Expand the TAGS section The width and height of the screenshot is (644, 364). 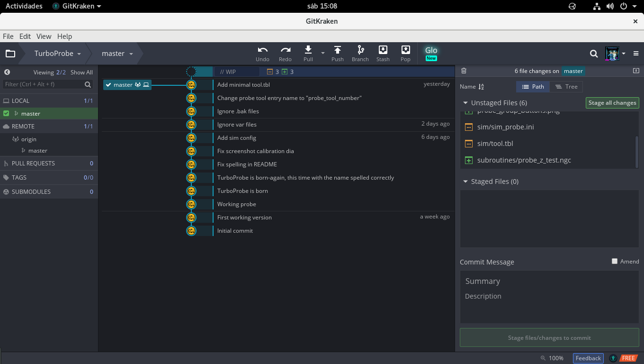pos(49,177)
